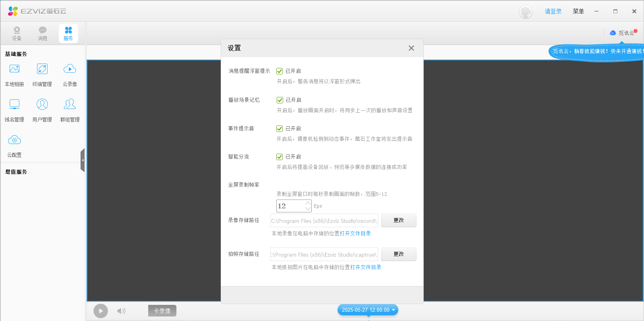Open 域名管理 domain management
The width and height of the screenshot is (644, 321).
(x=14, y=105)
